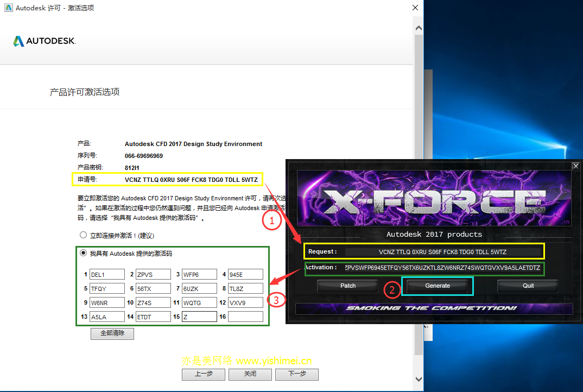Choose the 'I have an activation code' radio option

tap(83, 253)
